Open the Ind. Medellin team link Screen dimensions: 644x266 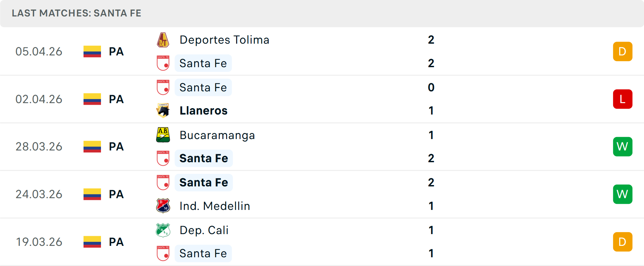(215, 206)
